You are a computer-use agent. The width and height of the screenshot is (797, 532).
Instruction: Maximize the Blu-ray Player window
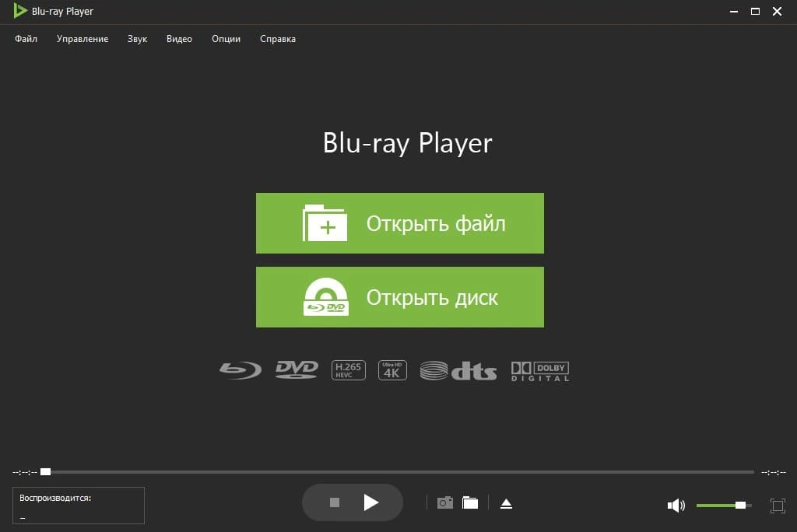coord(755,11)
